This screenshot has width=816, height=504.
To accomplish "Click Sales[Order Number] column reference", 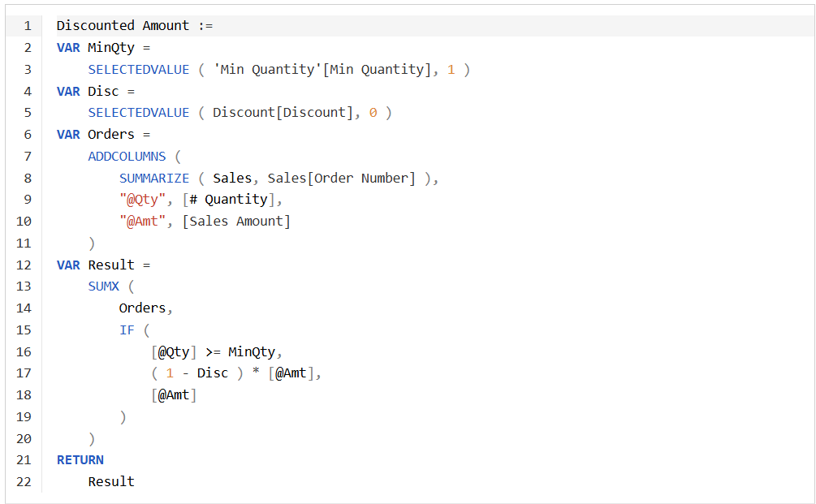I will (341, 178).
